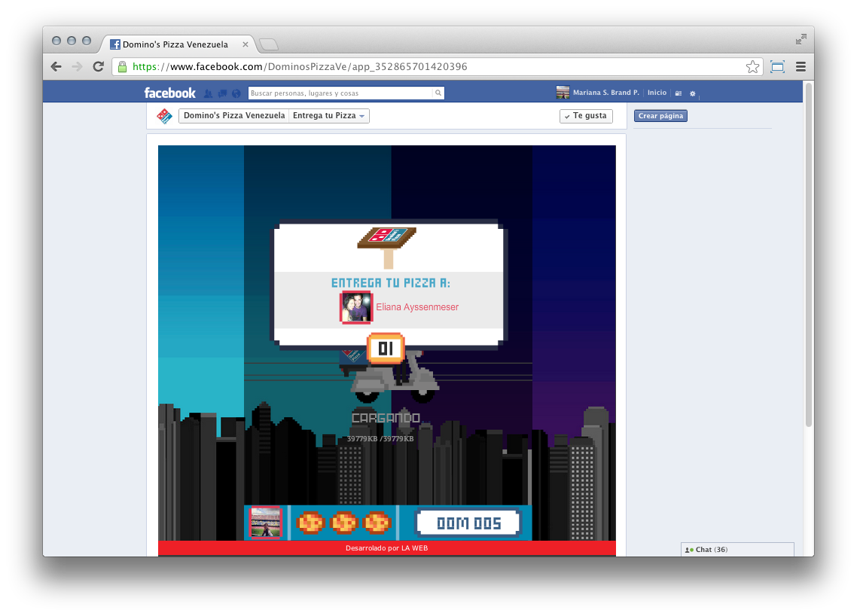Click Mariana's small profile picture
The height and width of the screenshot is (616, 857).
563,93
